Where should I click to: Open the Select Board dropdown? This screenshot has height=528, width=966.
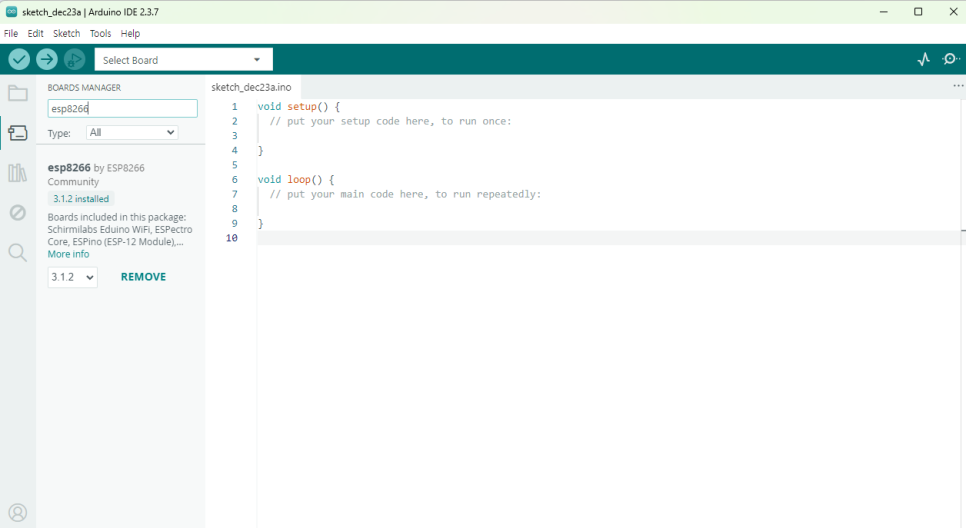tap(184, 60)
